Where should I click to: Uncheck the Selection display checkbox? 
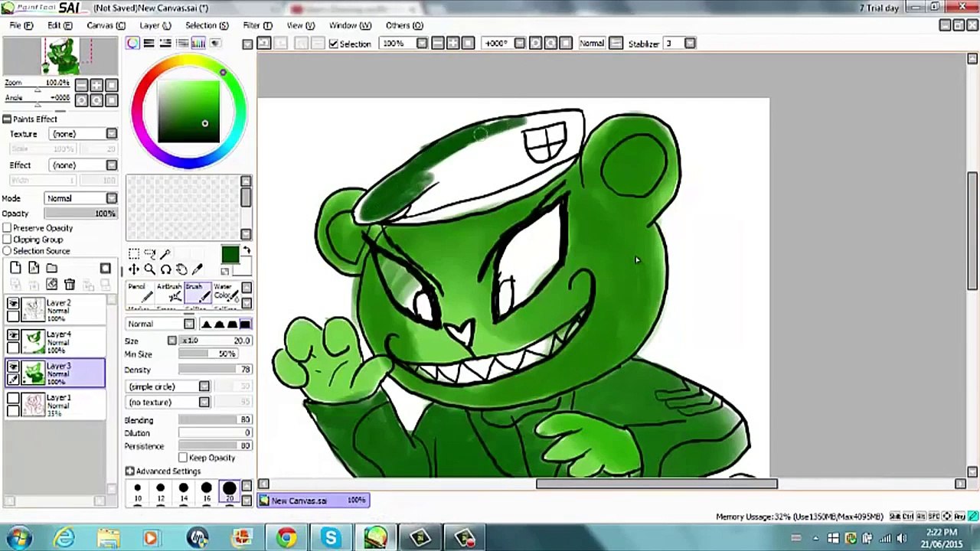pos(333,44)
